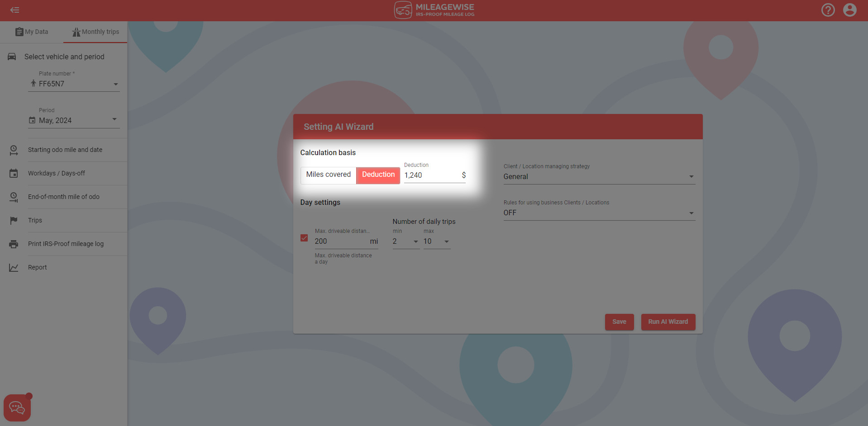Viewport: 868px width, 426px height.
Task: Open the chat support bubble icon
Action: 17,407
